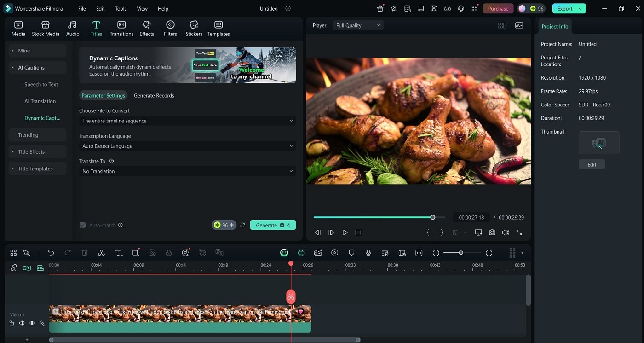Click the scissors on the playhead

291,296
